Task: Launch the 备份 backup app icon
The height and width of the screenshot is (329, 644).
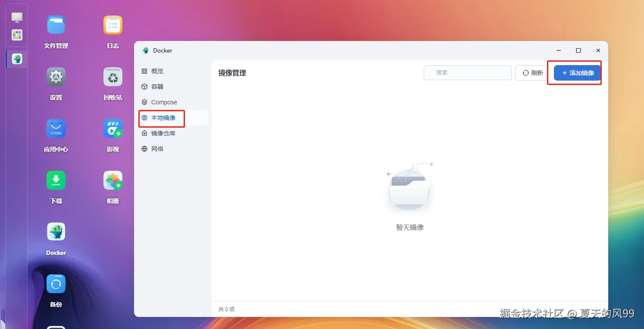Action: point(56,284)
